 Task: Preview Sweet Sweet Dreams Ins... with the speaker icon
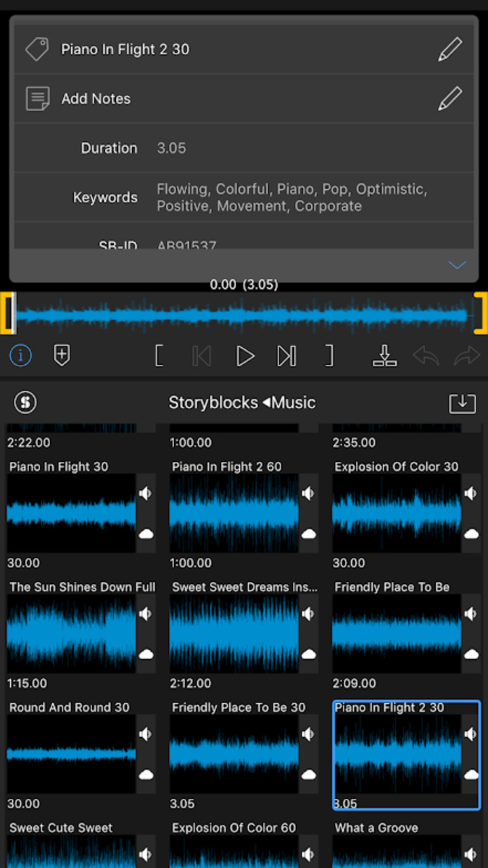[x=308, y=614]
